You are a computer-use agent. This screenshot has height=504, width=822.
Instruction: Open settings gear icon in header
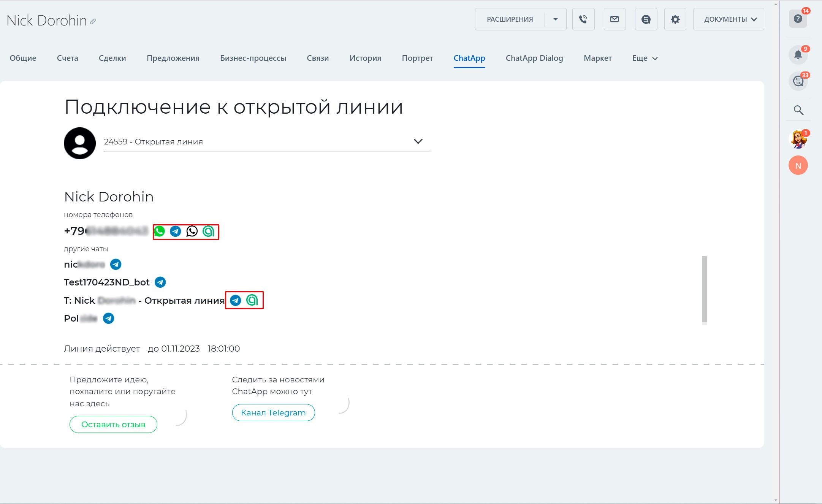click(675, 19)
